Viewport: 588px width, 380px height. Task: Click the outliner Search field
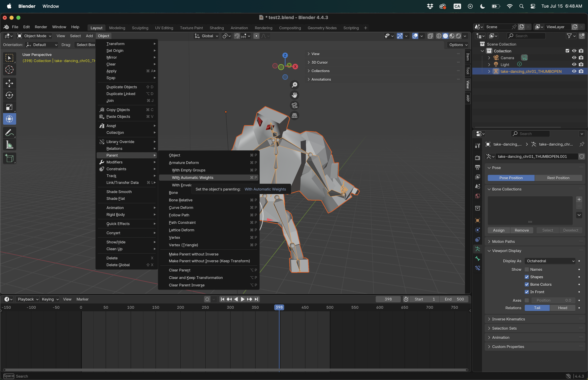[526, 36]
